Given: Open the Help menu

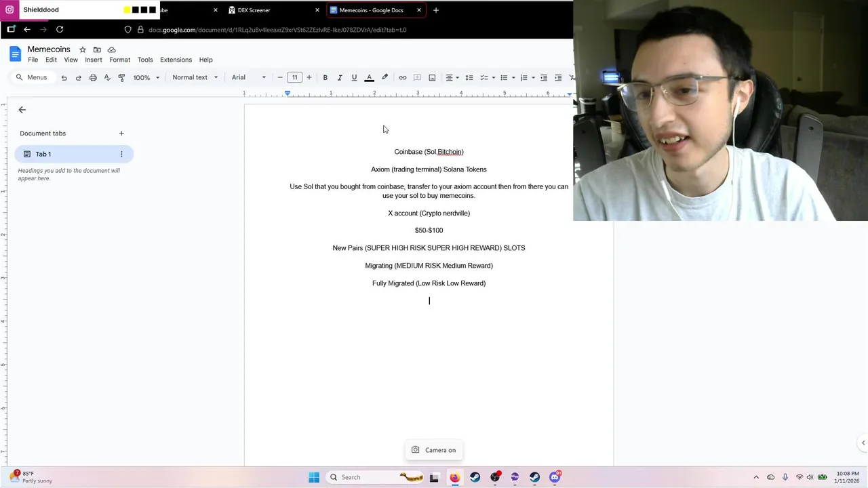Looking at the screenshot, I should (205, 60).
